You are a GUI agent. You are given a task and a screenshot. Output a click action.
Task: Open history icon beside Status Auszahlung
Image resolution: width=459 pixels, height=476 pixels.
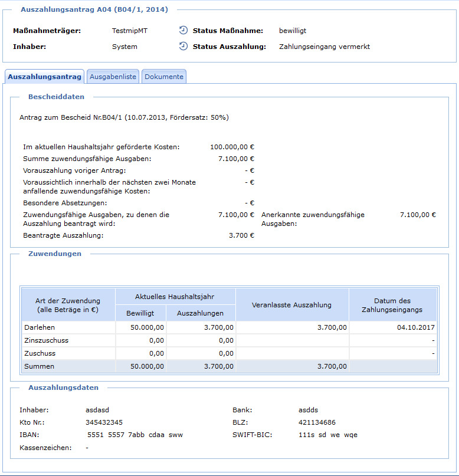183,46
